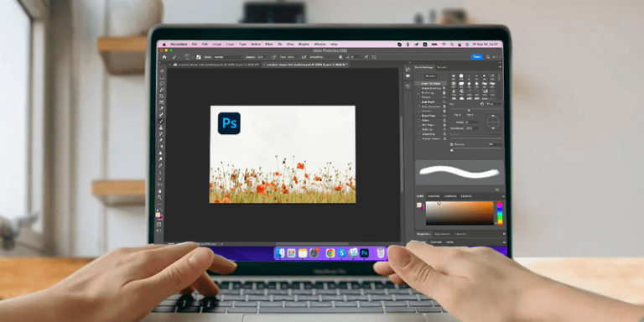Open the Window menu
The width and height of the screenshot is (644, 322).
click(x=319, y=44)
